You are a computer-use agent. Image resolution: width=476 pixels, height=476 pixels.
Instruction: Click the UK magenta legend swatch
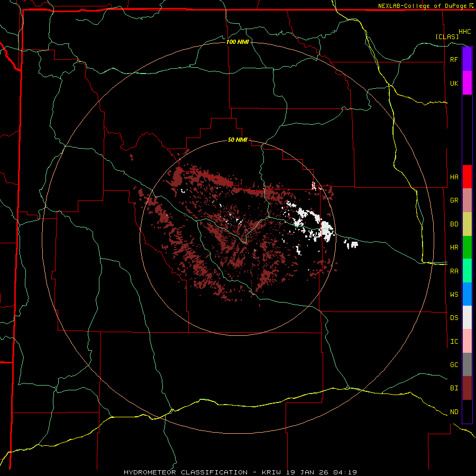coord(467,83)
